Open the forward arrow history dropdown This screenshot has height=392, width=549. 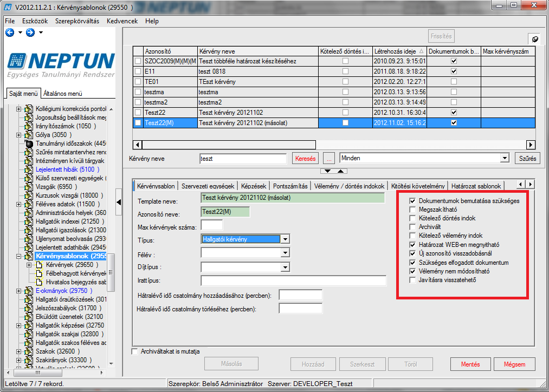point(41,32)
